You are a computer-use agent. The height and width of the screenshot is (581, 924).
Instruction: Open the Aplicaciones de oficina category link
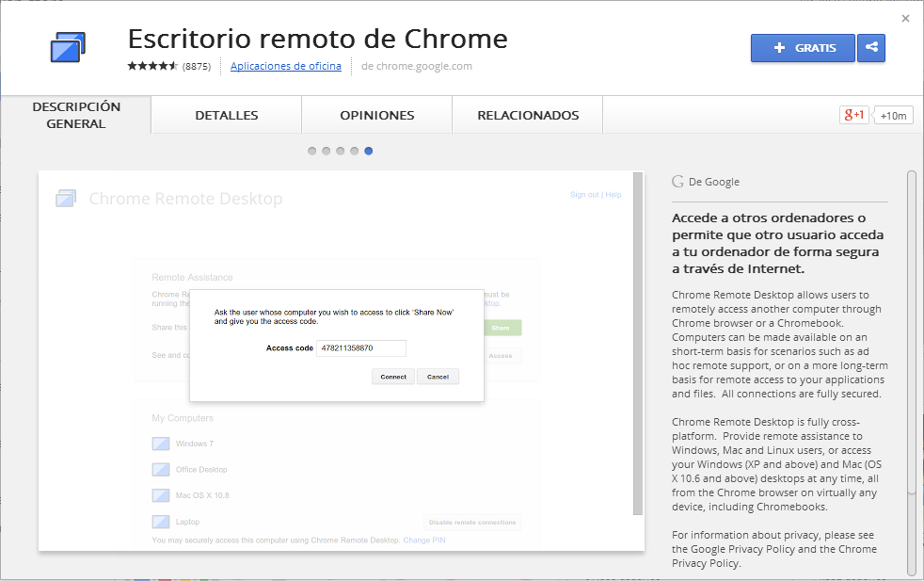tap(285, 67)
